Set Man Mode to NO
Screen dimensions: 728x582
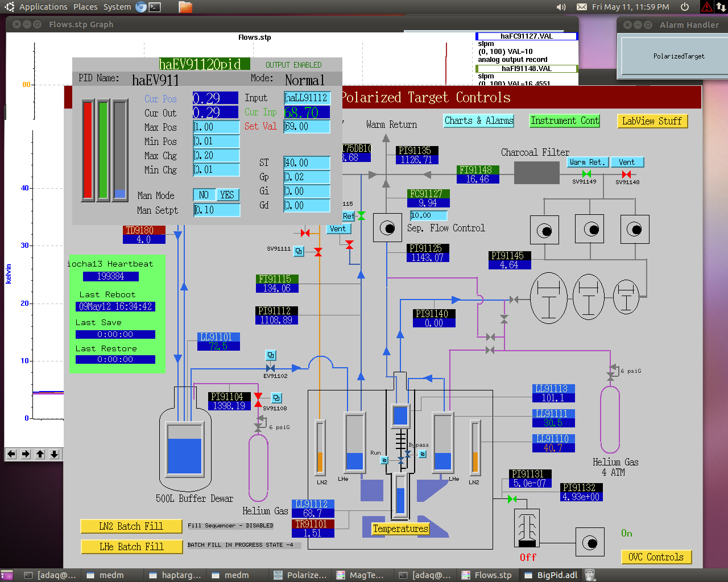point(204,195)
